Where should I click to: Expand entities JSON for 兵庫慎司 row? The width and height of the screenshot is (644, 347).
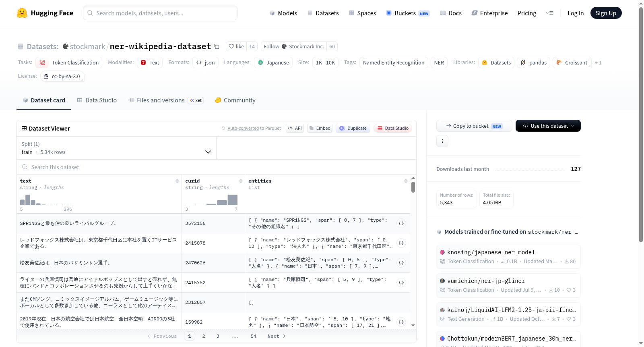401,283
